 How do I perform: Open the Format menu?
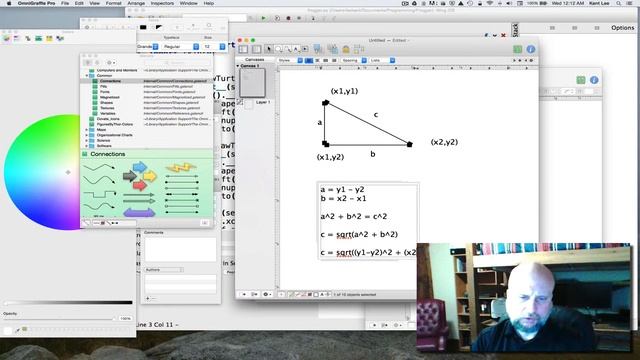[113, 3]
